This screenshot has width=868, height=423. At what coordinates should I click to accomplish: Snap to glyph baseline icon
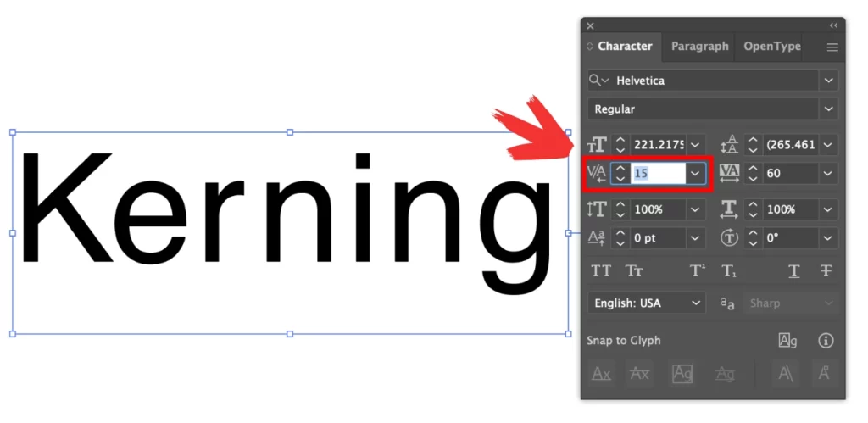click(x=601, y=373)
